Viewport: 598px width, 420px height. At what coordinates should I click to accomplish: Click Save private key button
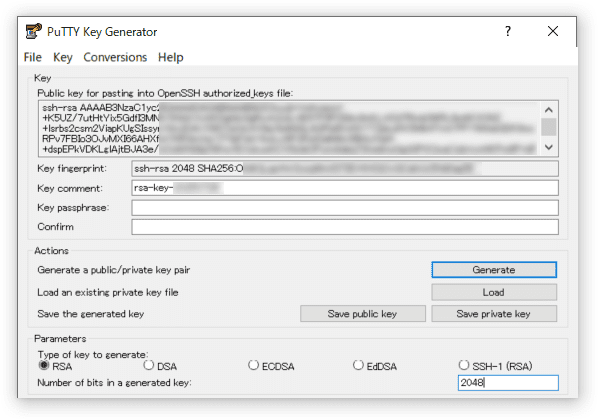click(x=494, y=314)
